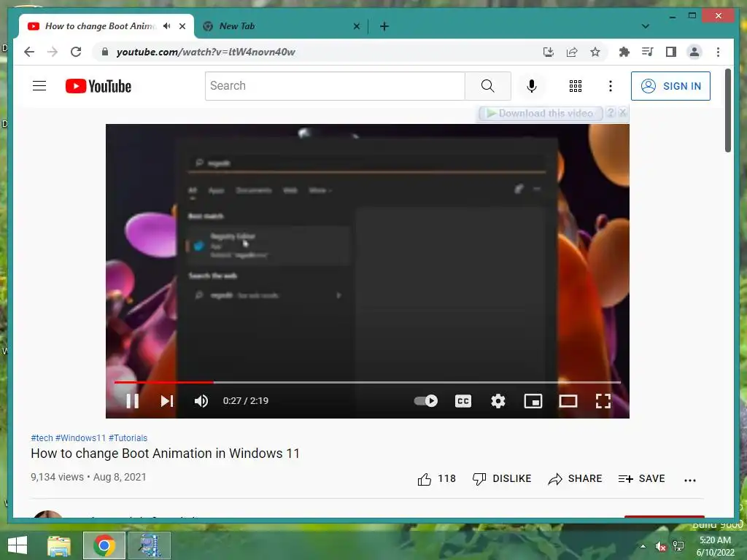Open Chrome profile avatar
The image size is (747, 560).
point(694,52)
